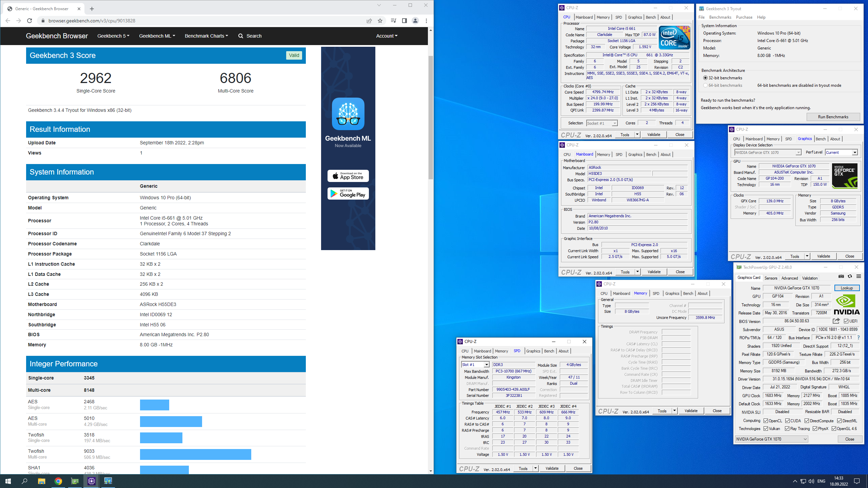Open Chrome three-dot menu
868x488 pixels.
426,21
